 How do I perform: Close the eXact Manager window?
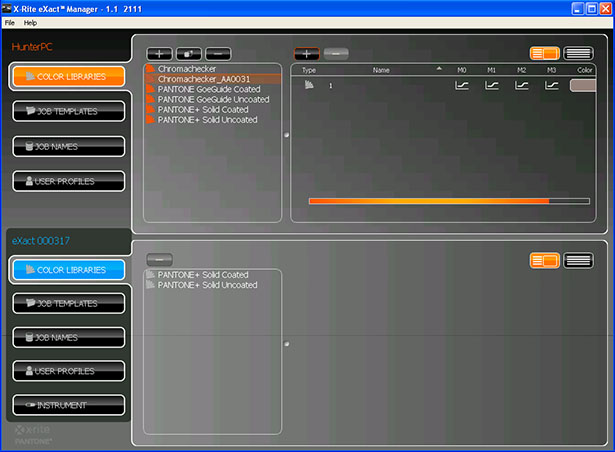606,9
